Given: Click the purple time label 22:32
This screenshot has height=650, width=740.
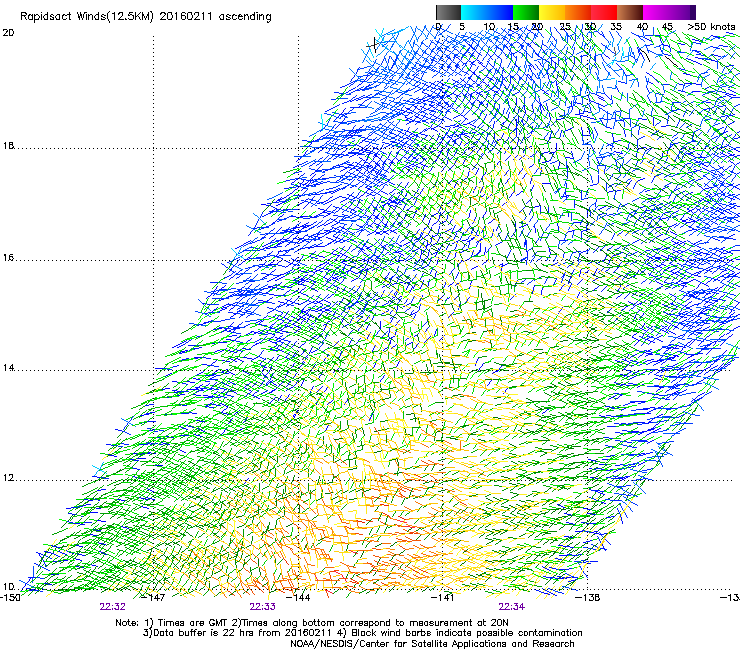Looking at the screenshot, I should [112, 607].
